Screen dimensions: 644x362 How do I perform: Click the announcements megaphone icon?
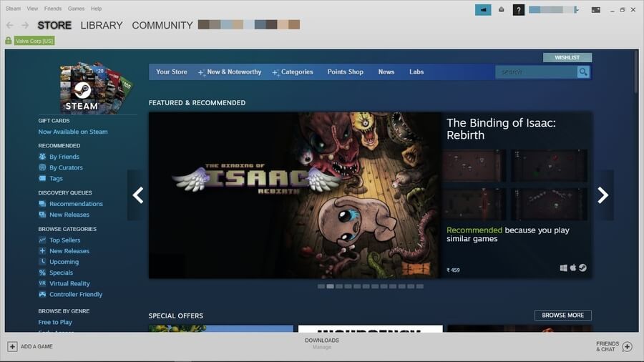483,10
